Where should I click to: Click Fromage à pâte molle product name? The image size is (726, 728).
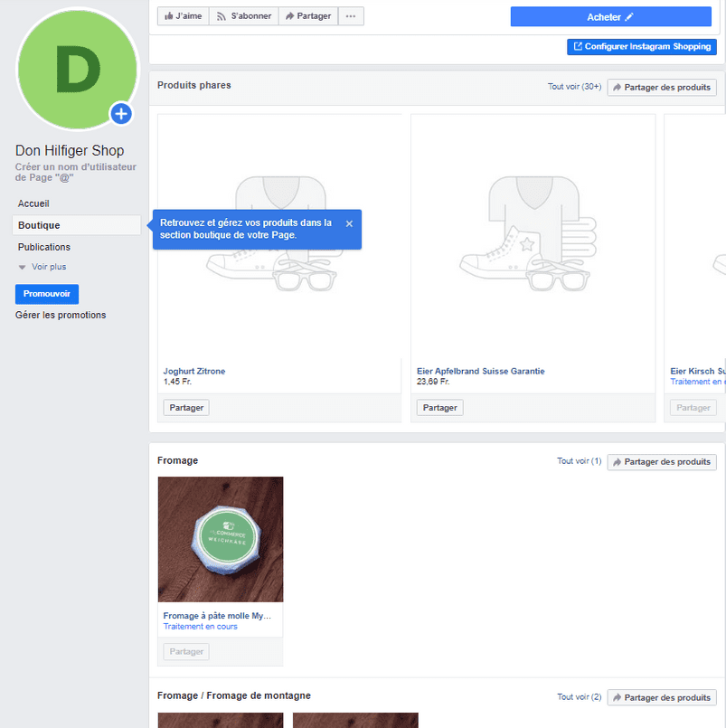(x=217, y=616)
